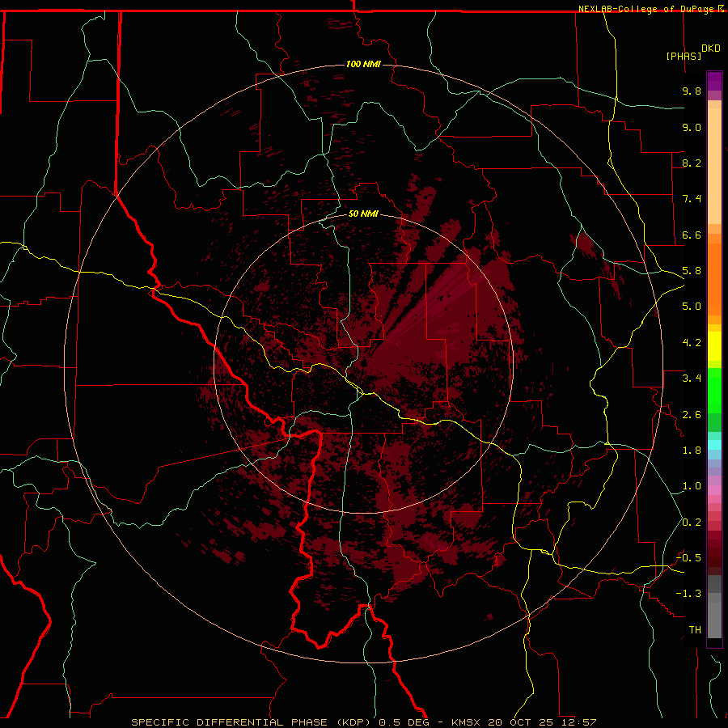Click the 100 NMI range ring label
The image size is (728, 728).
(x=363, y=64)
